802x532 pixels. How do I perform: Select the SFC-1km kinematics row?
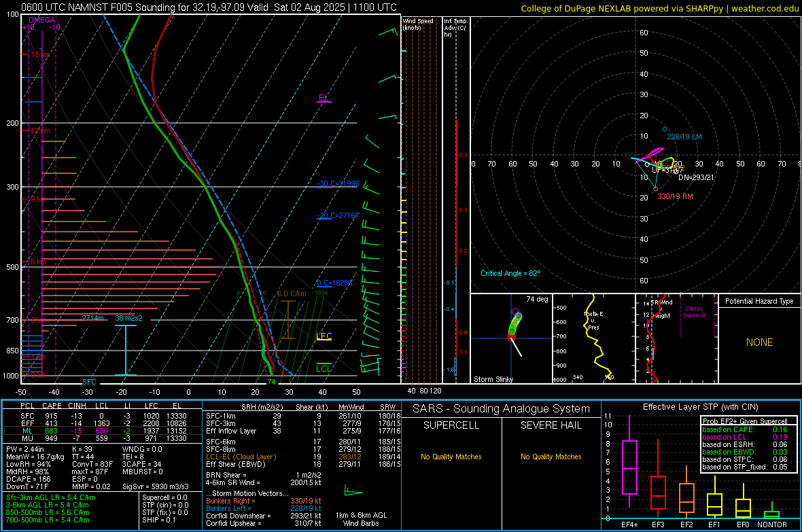point(303,416)
